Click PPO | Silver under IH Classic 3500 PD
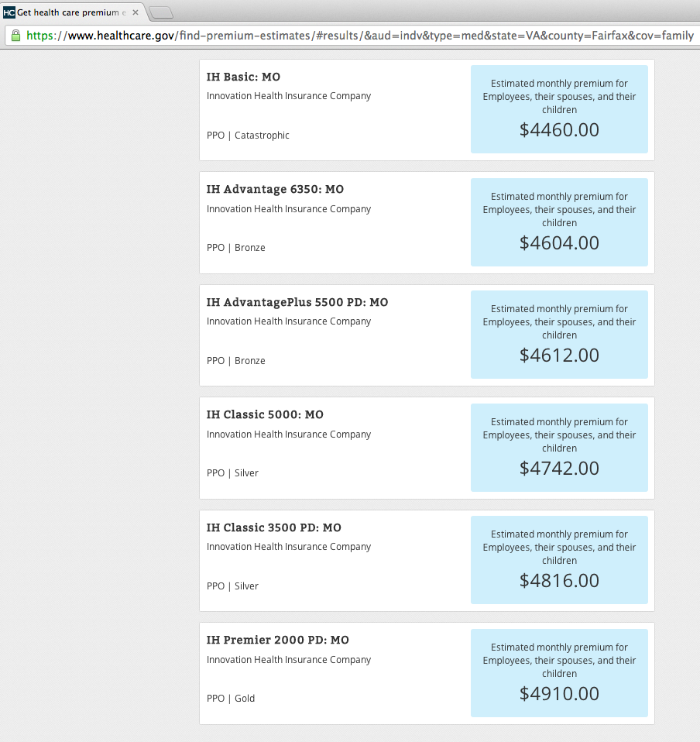This screenshot has width=700, height=742. (232, 586)
